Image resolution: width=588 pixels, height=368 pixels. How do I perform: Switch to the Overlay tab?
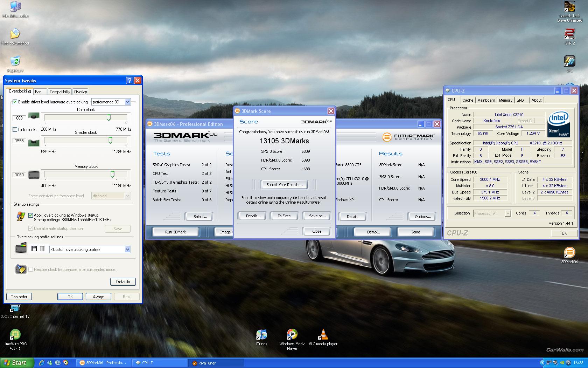tap(80, 92)
